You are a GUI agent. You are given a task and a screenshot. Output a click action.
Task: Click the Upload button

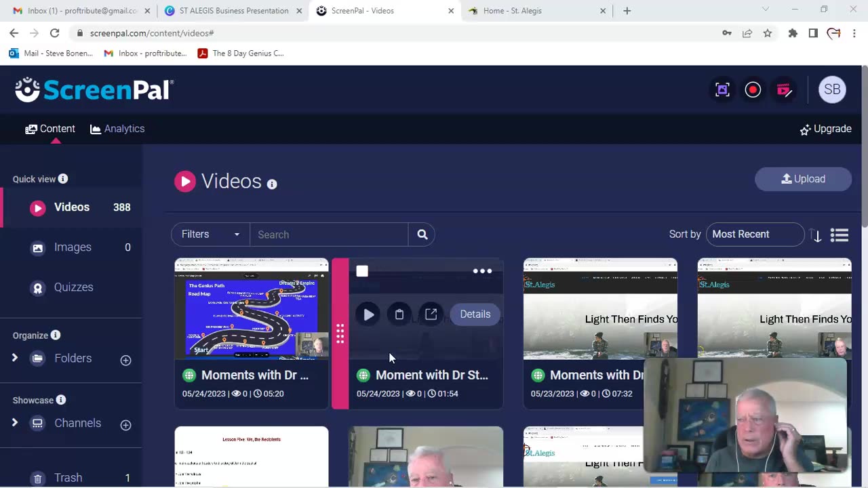(803, 179)
